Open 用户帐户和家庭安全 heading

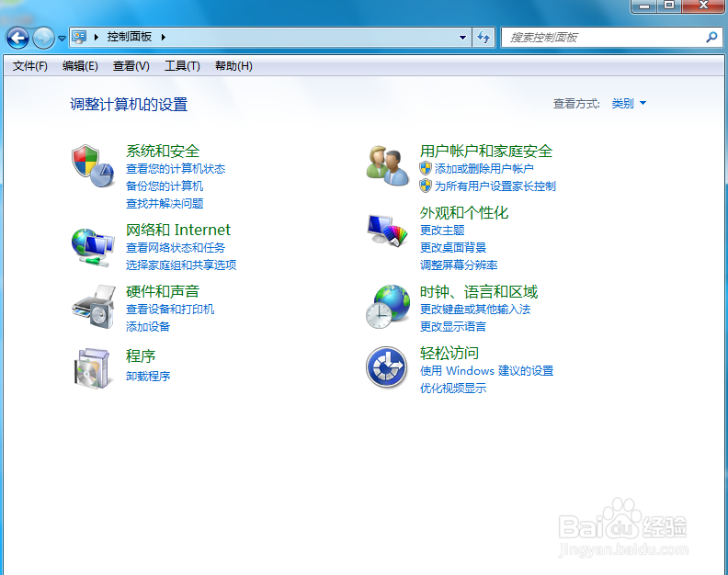tap(486, 151)
